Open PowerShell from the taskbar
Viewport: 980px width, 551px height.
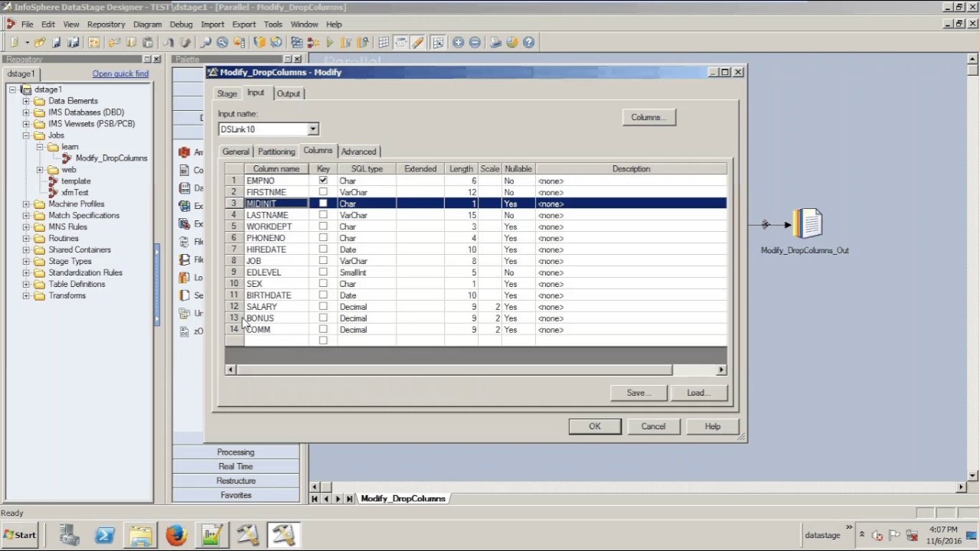click(x=104, y=535)
